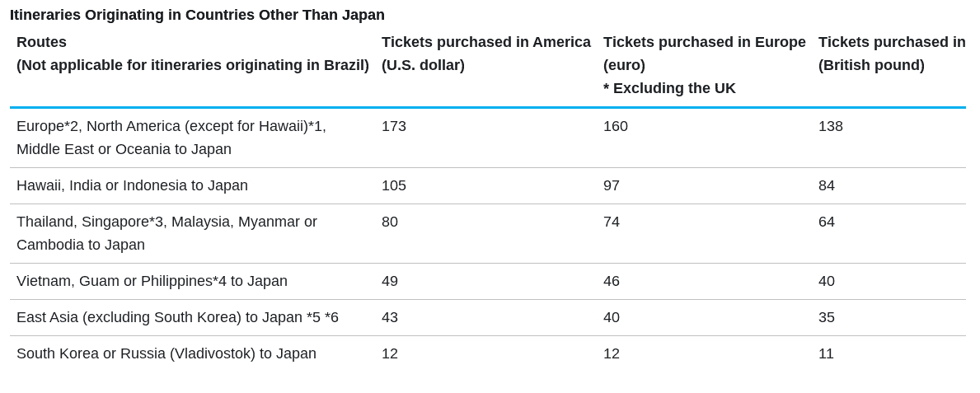Viewport: 980px width, 393px height.
Task: Click the Vietnam, Guam or Philippines route
Action: (x=152, y=281)
